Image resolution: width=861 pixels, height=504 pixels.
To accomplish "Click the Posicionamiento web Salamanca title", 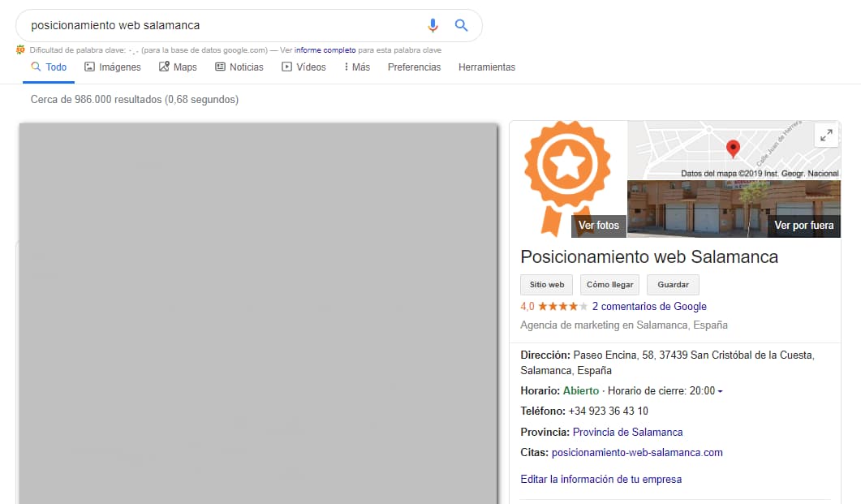I will [649, 257].
